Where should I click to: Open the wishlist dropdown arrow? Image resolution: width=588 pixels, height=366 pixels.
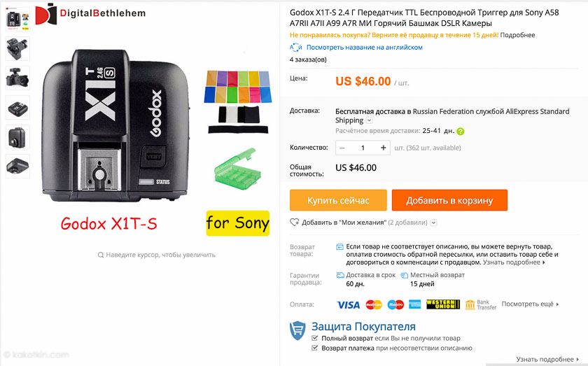pyautogui.click(x=433, y=223)
